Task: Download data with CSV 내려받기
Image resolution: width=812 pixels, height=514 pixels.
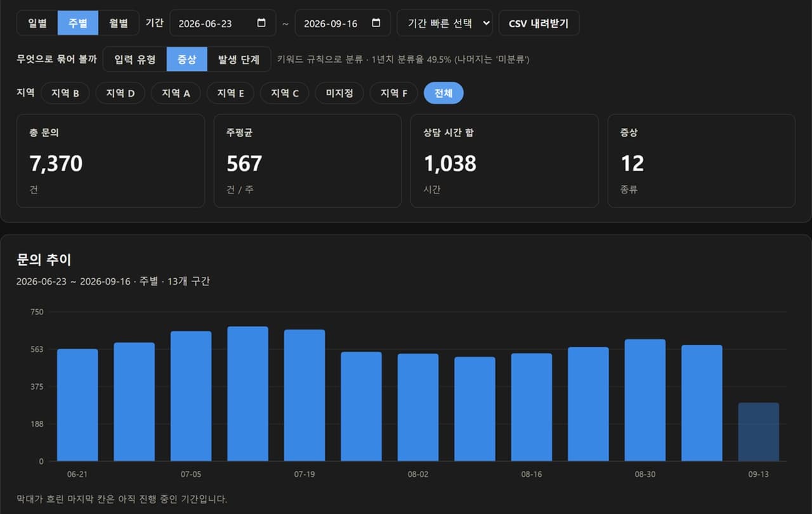Action: 539,23
